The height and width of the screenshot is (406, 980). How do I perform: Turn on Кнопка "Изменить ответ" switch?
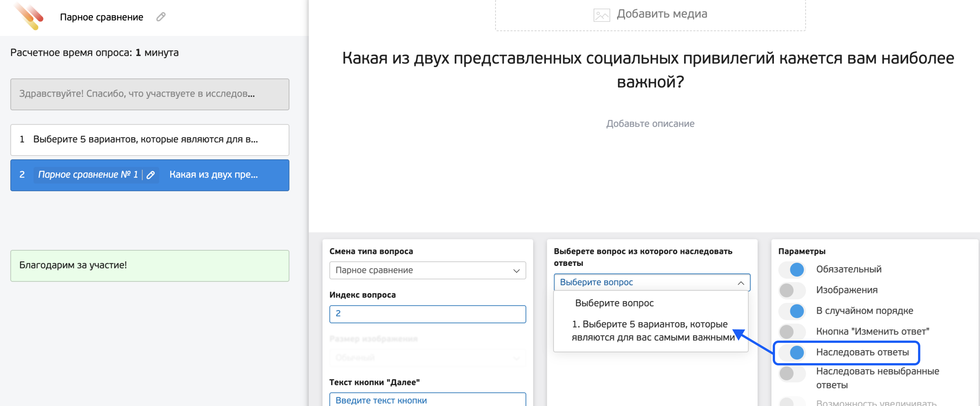(x=792, y=332)
